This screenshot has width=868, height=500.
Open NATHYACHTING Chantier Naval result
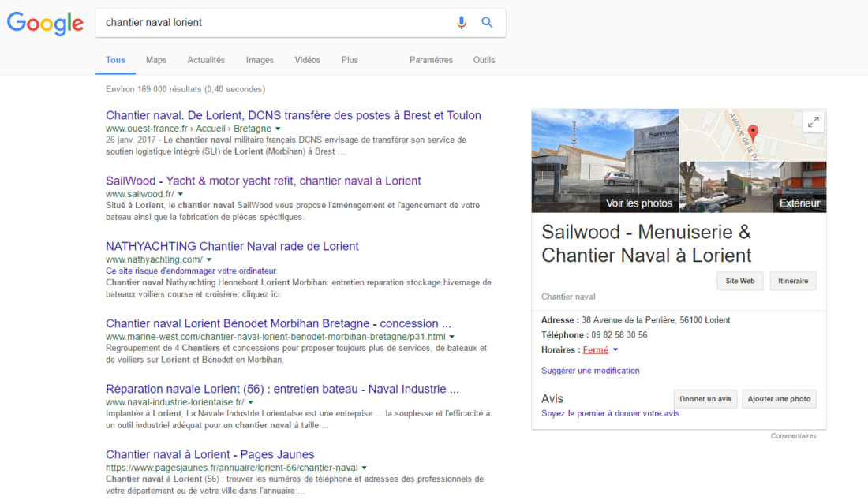click(x=232, y=246)
